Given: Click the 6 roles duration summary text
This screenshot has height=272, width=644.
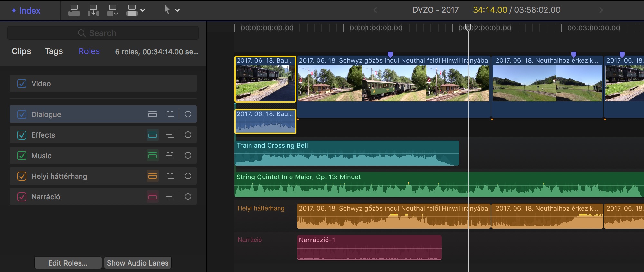Looking at the screenshot, I should [157, 52].
